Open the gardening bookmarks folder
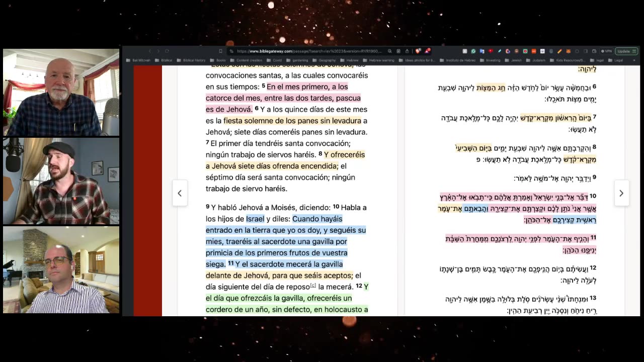The width and height of the screenshot is (644, 362). pyautogui.click(x=297, y=60)
